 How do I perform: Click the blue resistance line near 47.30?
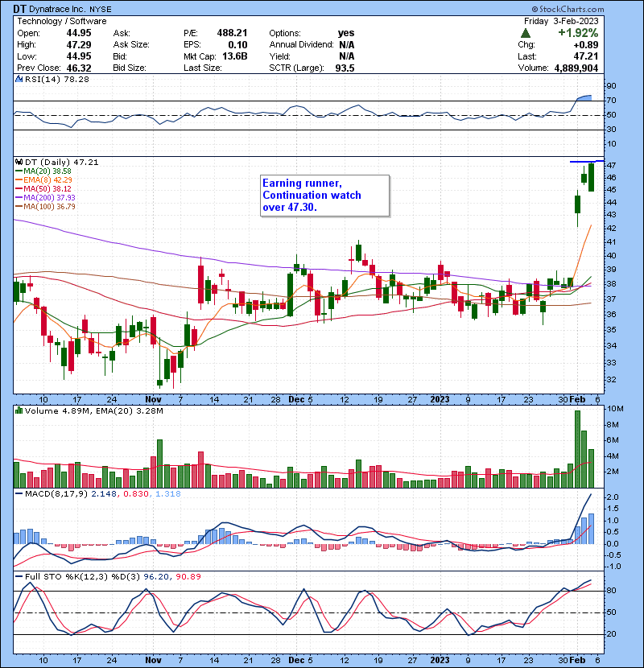tap(587, 162)
